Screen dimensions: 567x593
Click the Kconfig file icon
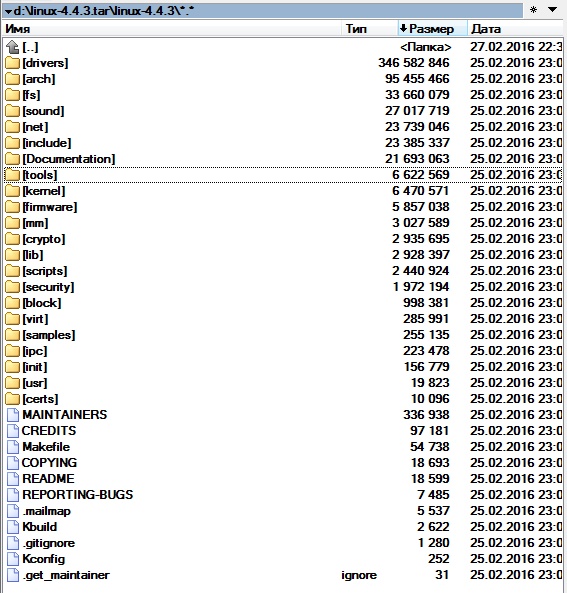[x=13, y=559]
